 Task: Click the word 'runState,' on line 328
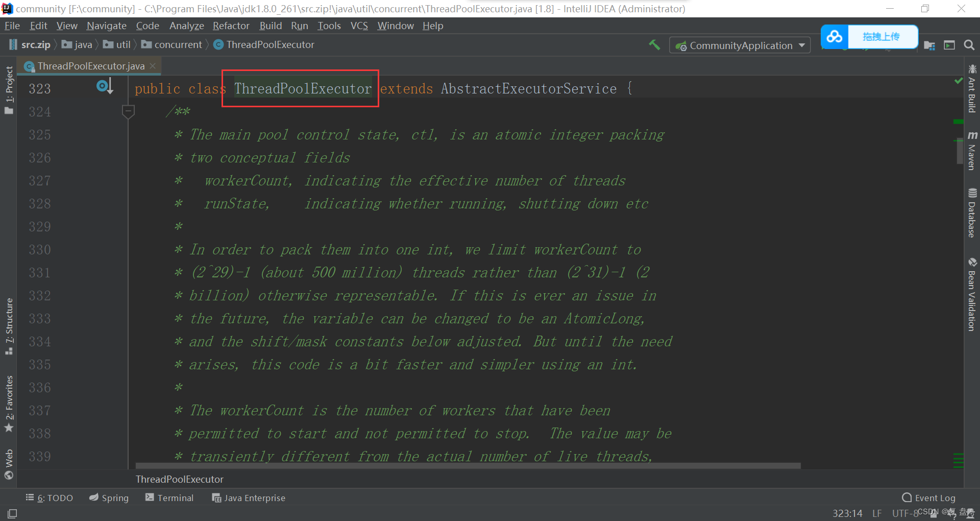[236, 204]
